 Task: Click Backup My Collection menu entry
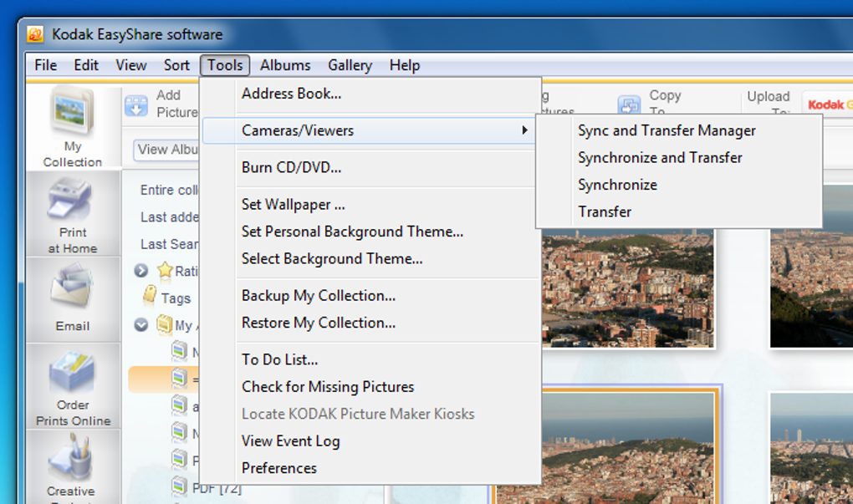point(319,296)
